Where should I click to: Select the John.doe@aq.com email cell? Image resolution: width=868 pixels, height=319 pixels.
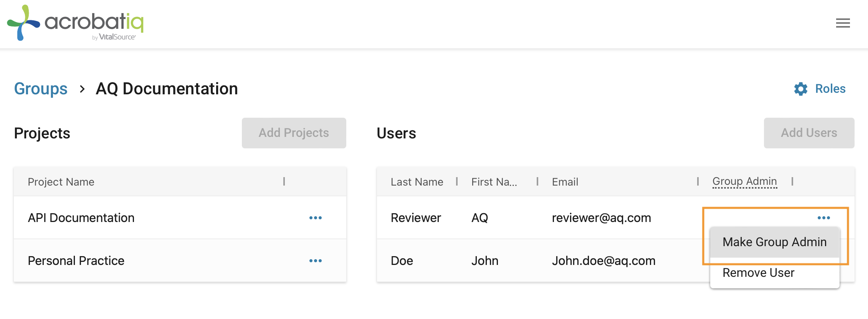pos(603,261)
